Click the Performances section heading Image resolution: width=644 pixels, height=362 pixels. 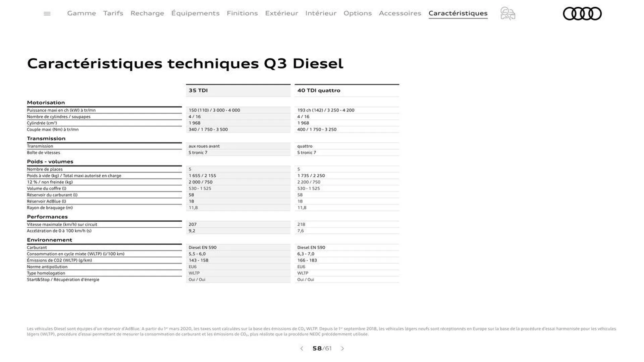click(47, 217)
